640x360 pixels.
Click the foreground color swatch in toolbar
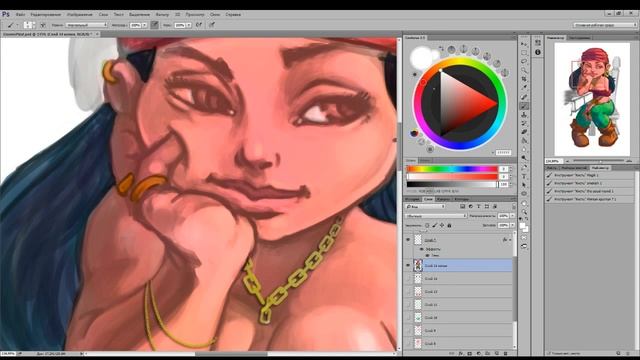pyautogui.click(x=522, y=226)
